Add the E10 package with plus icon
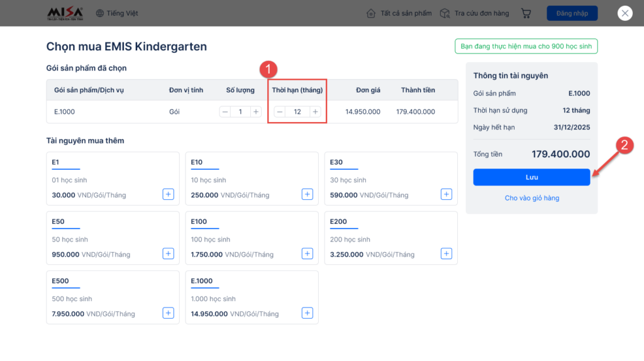The width and height of the screenshot is (644, 361). click(x=308, y=194)
